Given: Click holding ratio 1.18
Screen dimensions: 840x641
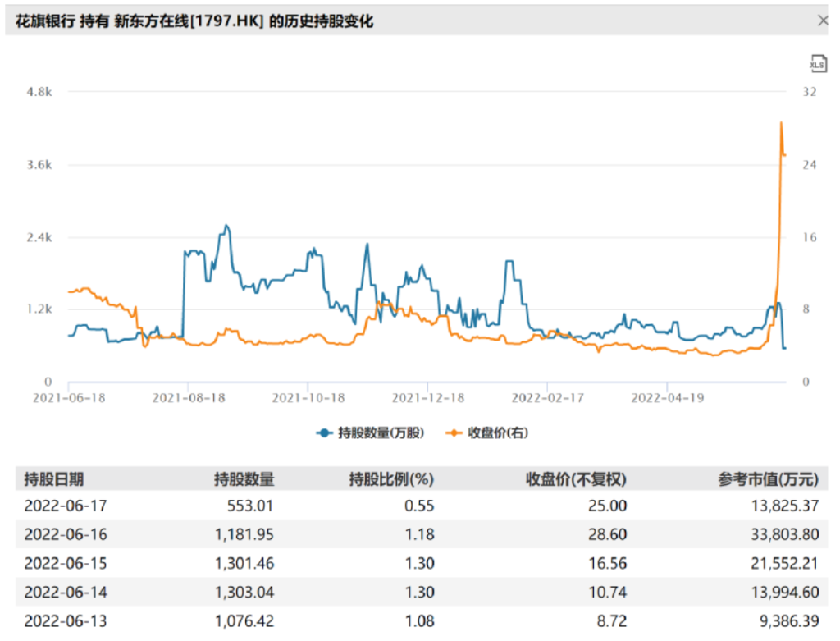Looking at the screenshot, I should 419,534.
